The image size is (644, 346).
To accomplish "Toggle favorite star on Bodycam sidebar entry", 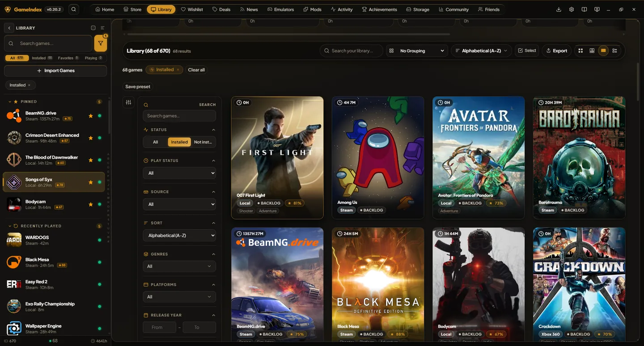I will click(x=91, y=204).
